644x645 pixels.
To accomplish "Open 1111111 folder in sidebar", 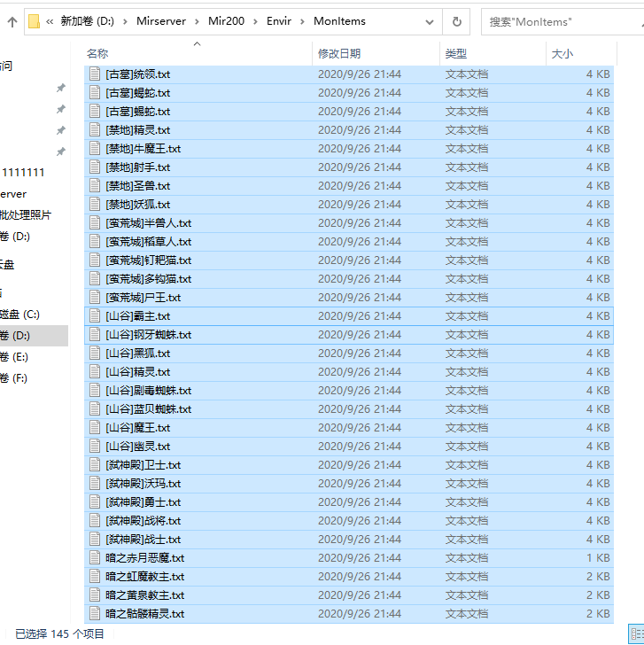I will click(x=23, y=173).
